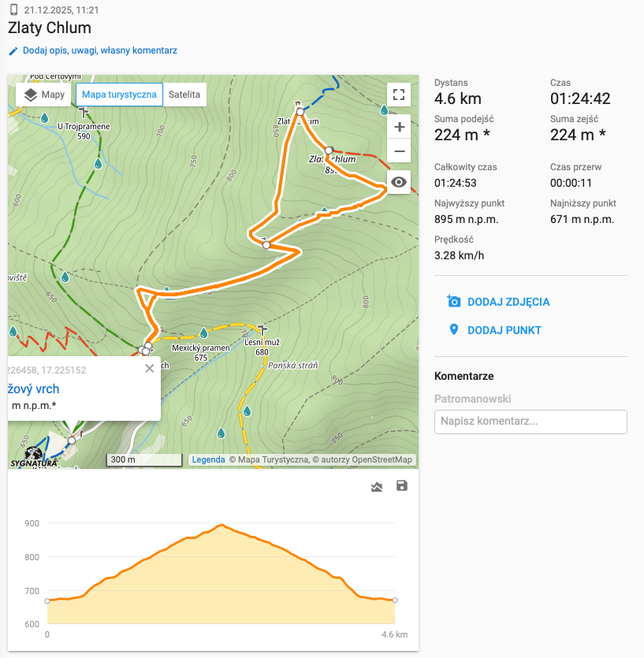Viewport: 644px width, 658px height.
Task: Open Dodaj opis, uwagi, własny komentarz link
Action: pyautogui.click(x=99, y=50)
